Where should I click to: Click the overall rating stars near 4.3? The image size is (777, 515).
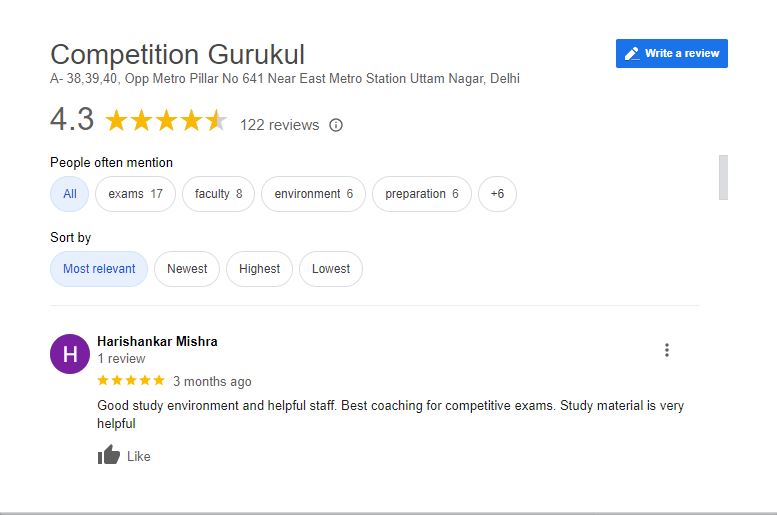(x=166, y=120)
